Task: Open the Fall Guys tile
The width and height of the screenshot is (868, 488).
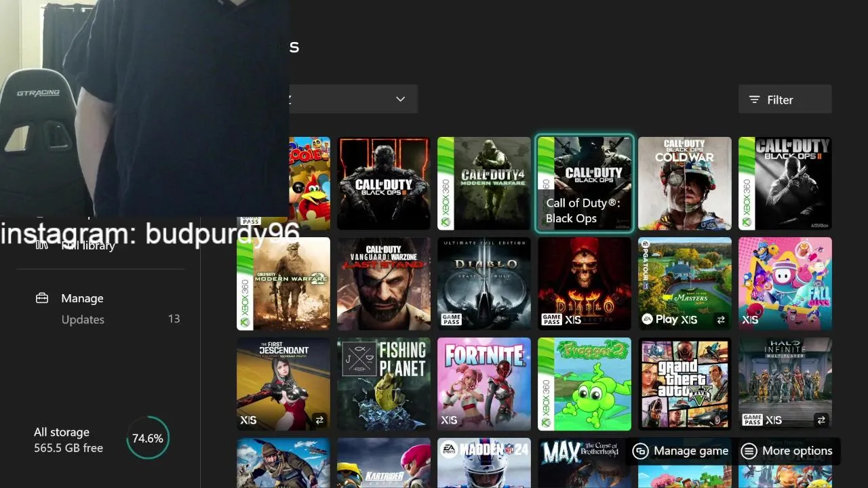Action: pyautogui.click(x=785, y=283)
